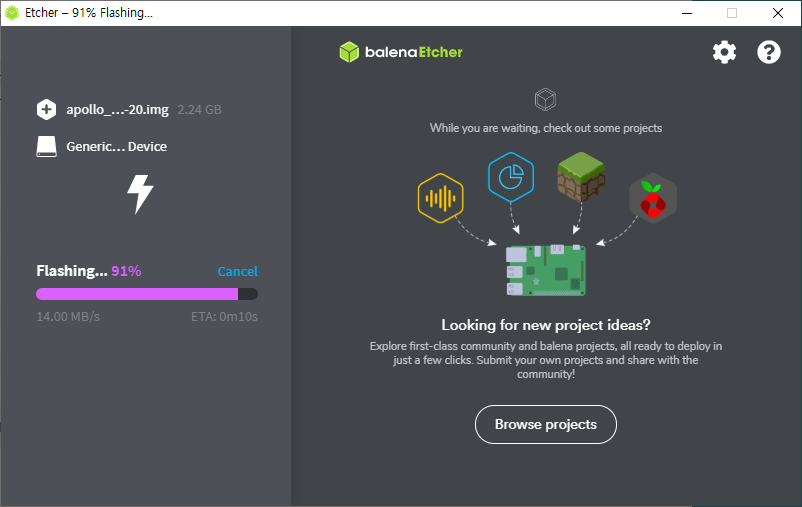Click the balenaEtcher logo
The height and width of the screenshot is (507, 802).
pos(401,52)
